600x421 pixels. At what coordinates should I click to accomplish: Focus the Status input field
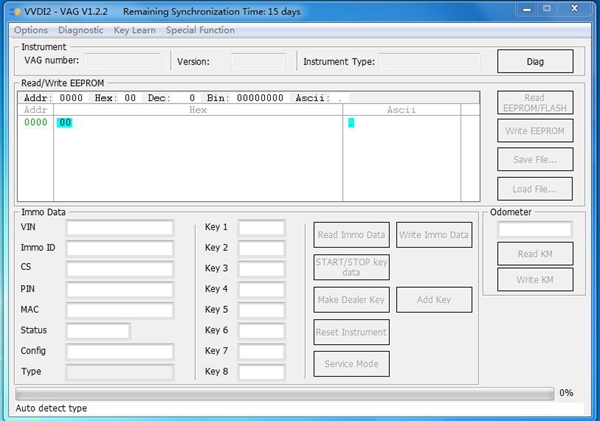(98, 331)
